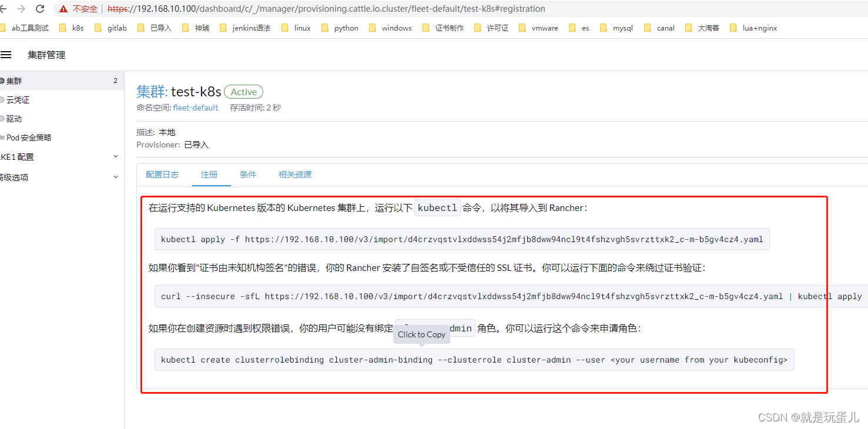Click the 描述: 本地 text

pos(156,132)
